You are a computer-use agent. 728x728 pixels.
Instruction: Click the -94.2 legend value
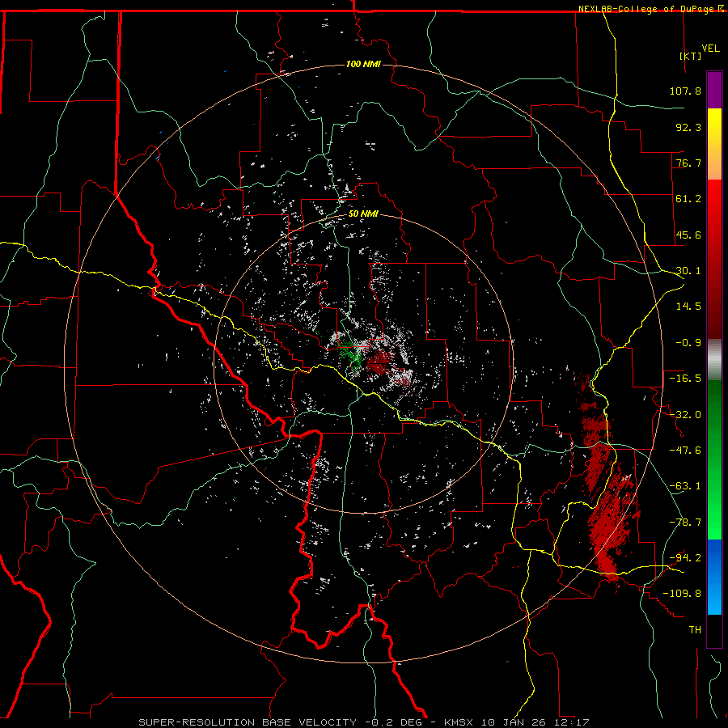coord(685,557)
